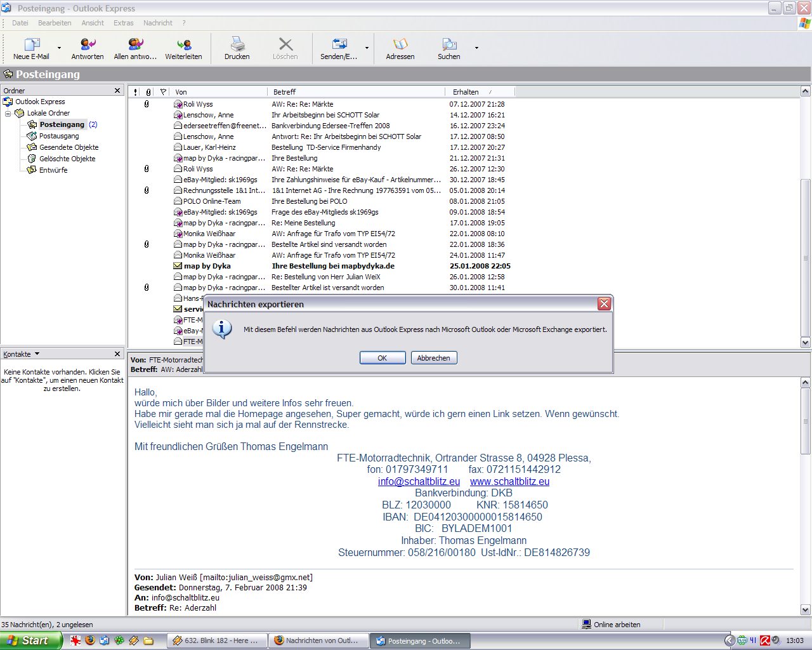Select the Entwürfe folder
This screenshot has width=812, height=650.
coord(53,170)
